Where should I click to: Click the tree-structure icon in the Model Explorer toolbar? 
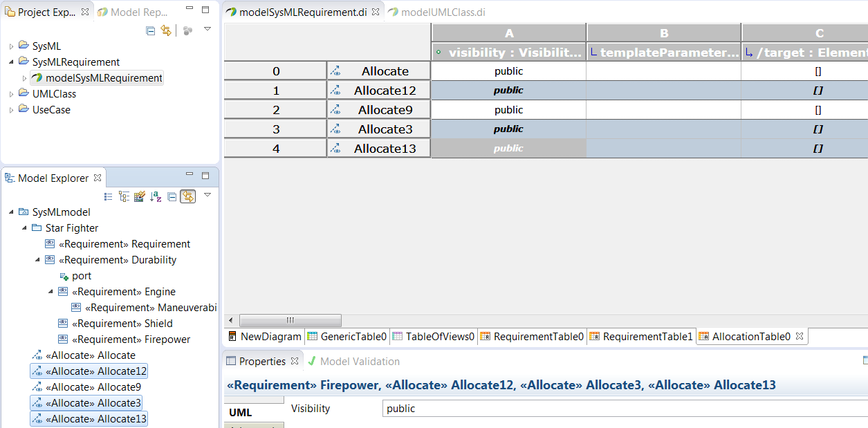(x=124, y=196)
